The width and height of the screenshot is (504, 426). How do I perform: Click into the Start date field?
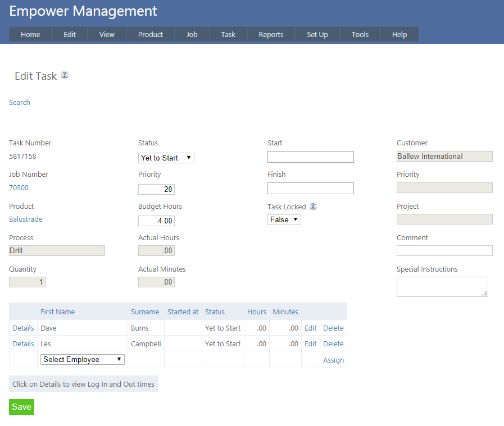pos(310,157)
